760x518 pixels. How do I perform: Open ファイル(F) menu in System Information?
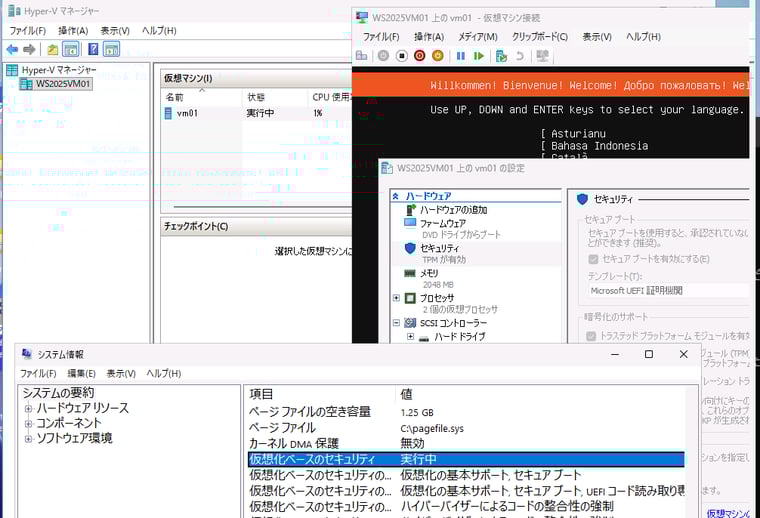(38, 374)
